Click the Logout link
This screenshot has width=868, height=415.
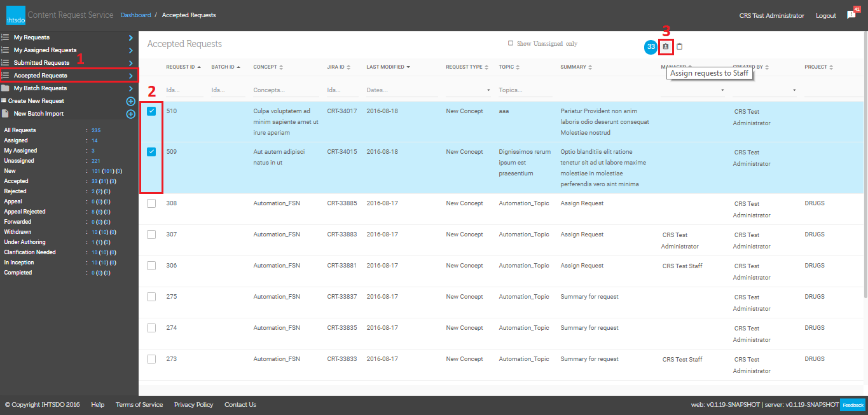point(825,16)
